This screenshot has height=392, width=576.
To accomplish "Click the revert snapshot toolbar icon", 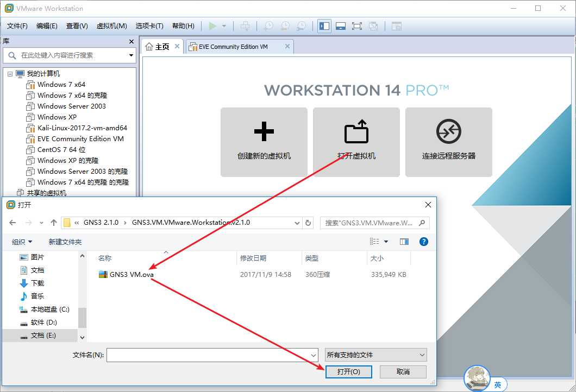I will [x=285, y=26].
